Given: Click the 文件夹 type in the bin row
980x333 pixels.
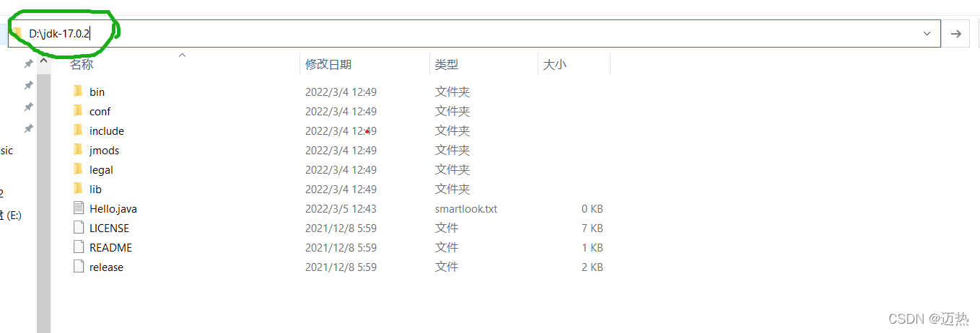Looking at the screenshot, I should (x=452, y=92).
